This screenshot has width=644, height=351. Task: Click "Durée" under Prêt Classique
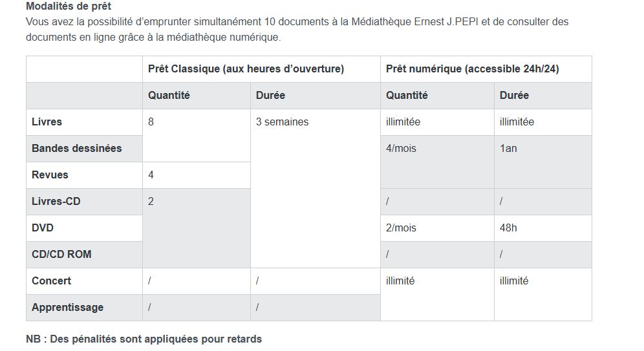point(270,95)
